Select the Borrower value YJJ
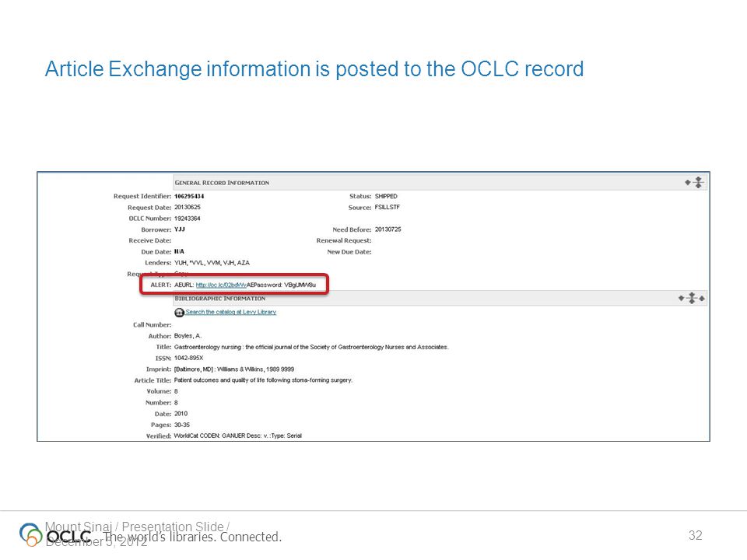This screenshot has height=560, width=747. click(x=180, y=229)
